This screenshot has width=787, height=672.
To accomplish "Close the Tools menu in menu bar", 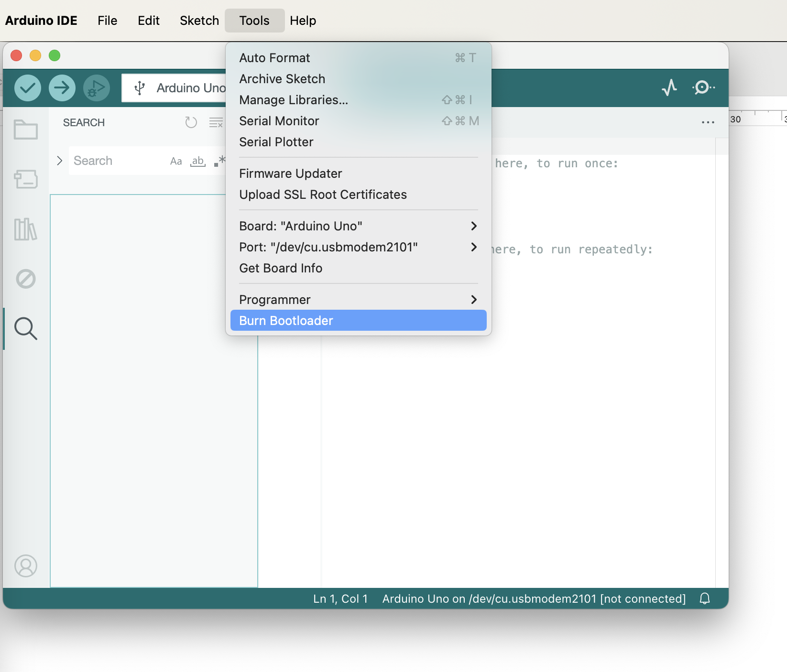I will tap(254, 21).
